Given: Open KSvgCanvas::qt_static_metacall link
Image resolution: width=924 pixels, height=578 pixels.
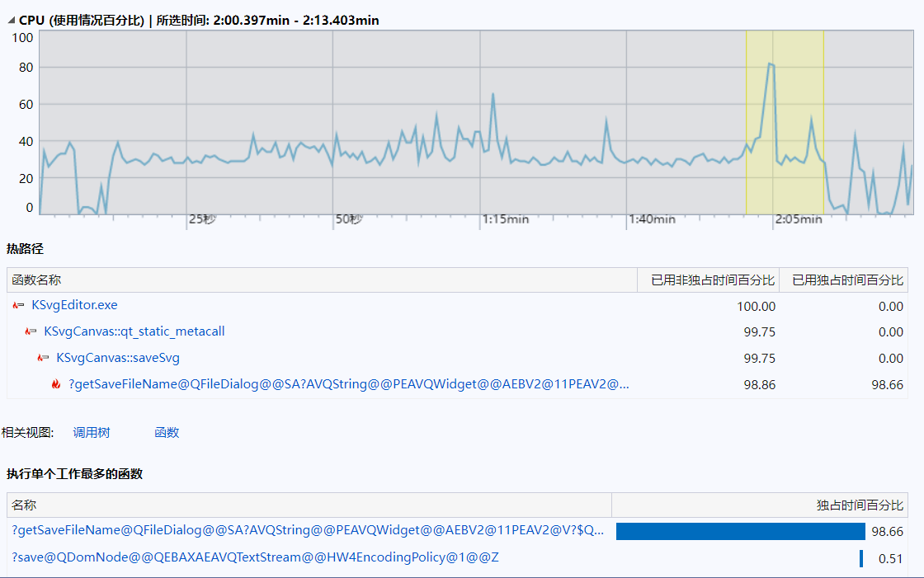Looking at the screenshot, I should click(x=134, y=331).
